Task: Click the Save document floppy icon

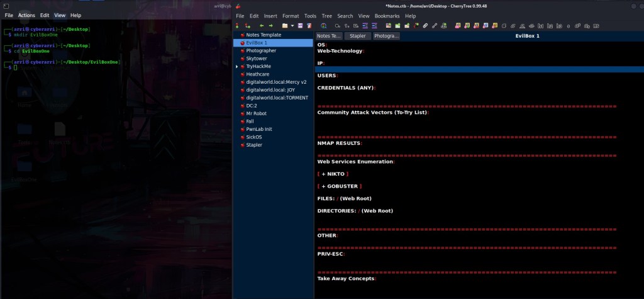Action: (301, 26)
